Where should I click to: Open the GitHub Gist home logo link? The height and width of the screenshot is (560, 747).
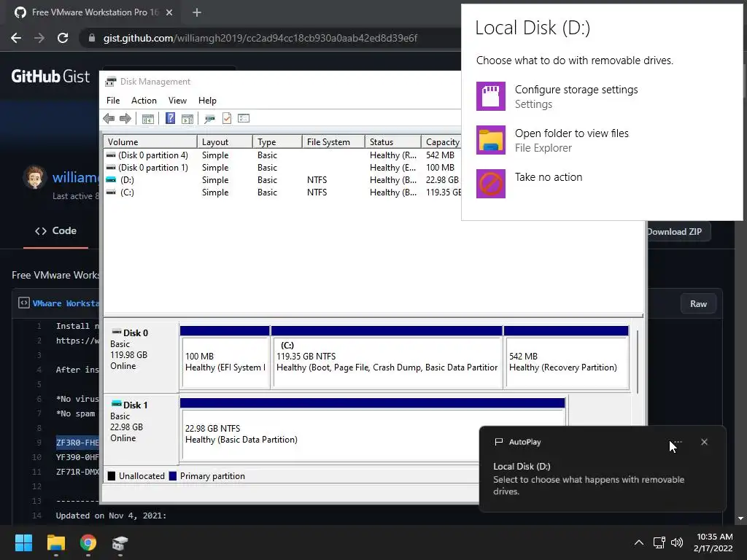[50, 77]
